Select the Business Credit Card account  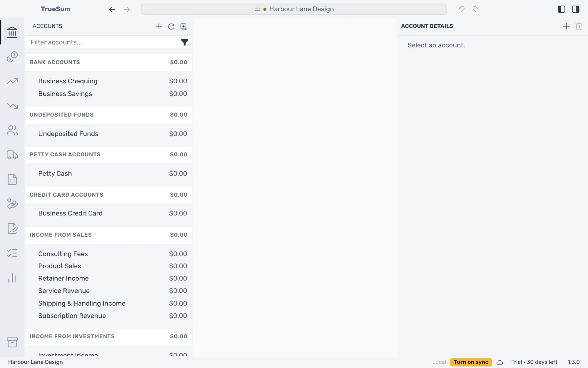click(109, 213)
